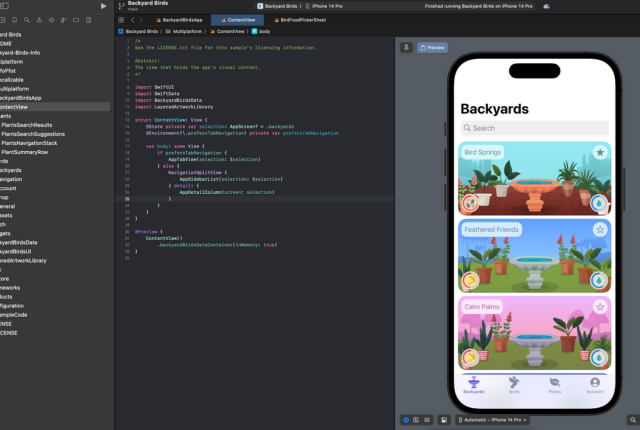Open body symbol in jump bar

[261, 31]
